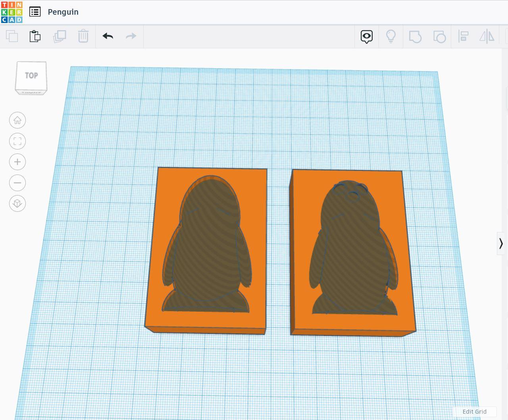Click the Group shapes icon
Screen dimensions: 508x420
click(x=415, y=36)
